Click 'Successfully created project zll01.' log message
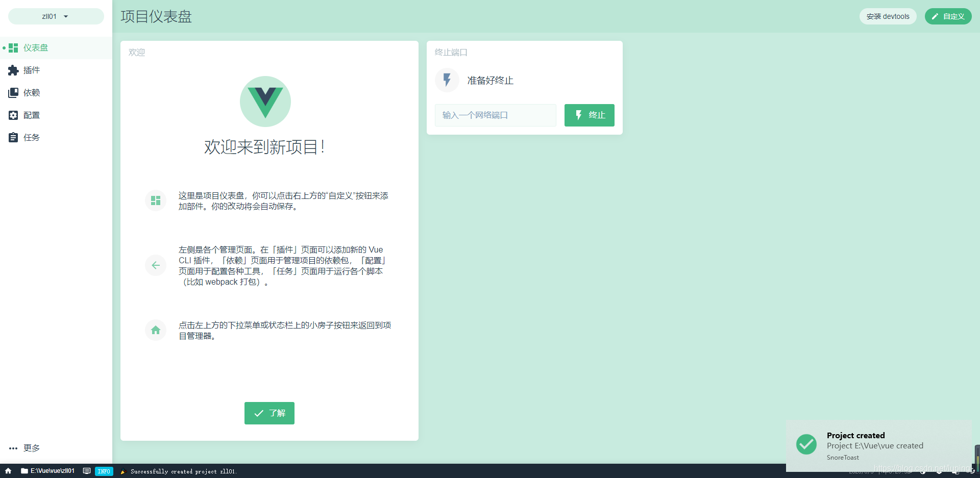 pyautogui.click(x=184, y=471)
